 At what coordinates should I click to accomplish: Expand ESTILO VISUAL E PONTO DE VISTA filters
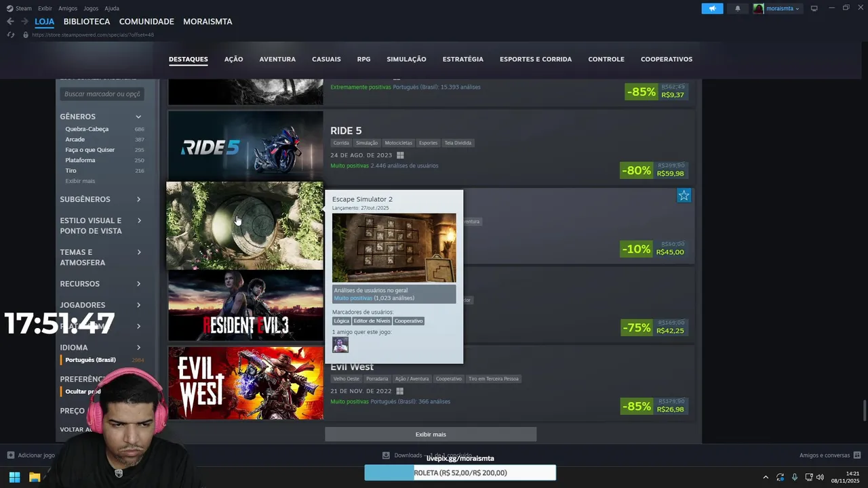102,226
